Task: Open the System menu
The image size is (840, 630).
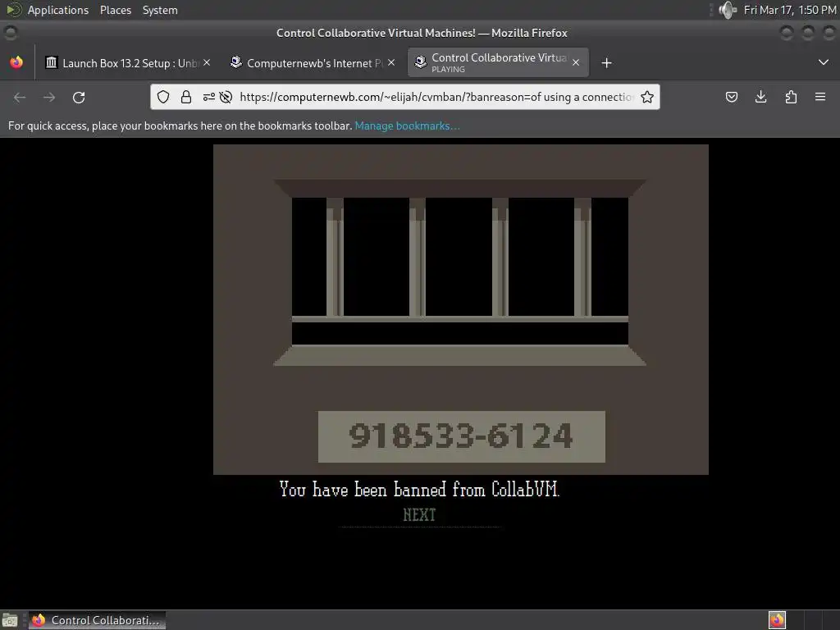Action: click(x=160, y=10)
